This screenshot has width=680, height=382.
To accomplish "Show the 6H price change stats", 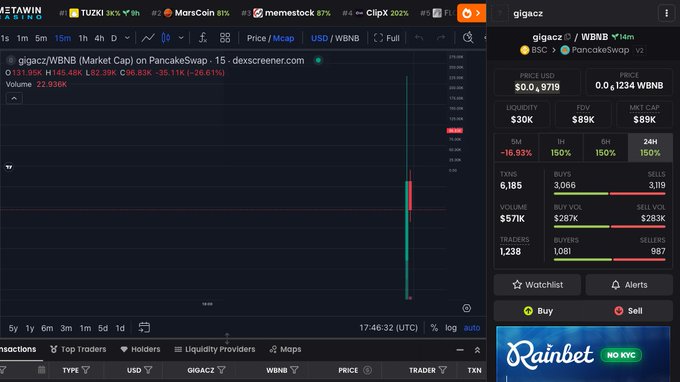I will (605, 147).
